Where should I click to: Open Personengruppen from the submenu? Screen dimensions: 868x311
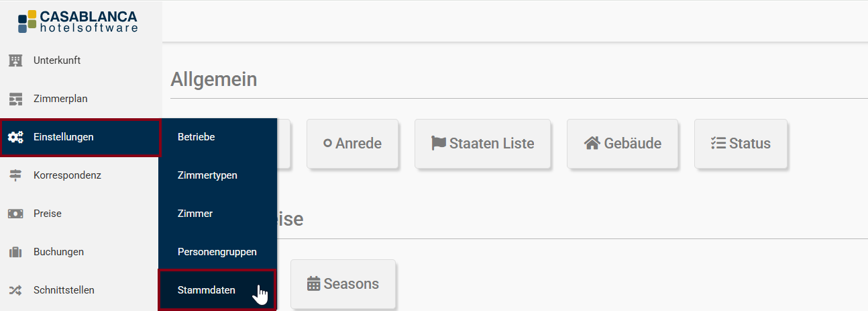[x=217, y=252]
